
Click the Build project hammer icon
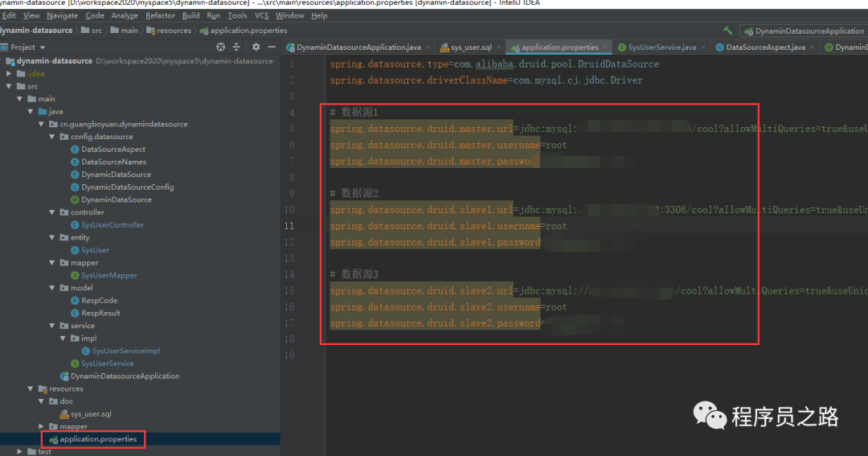[727, 31]
